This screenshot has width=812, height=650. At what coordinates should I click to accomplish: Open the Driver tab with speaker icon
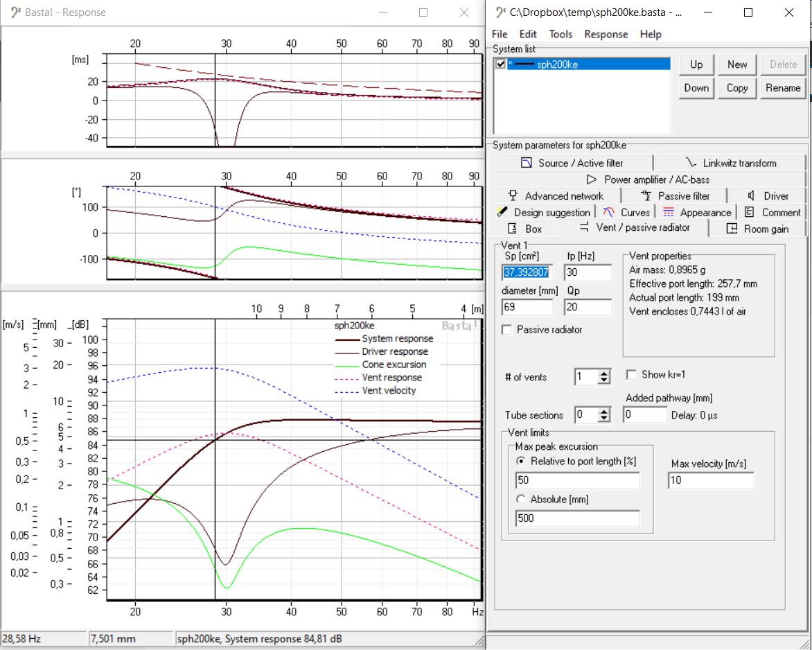click(768, 196)
